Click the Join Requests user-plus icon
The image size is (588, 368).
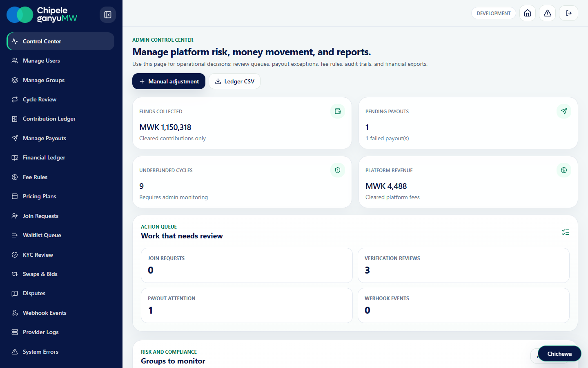pos(15,216)
